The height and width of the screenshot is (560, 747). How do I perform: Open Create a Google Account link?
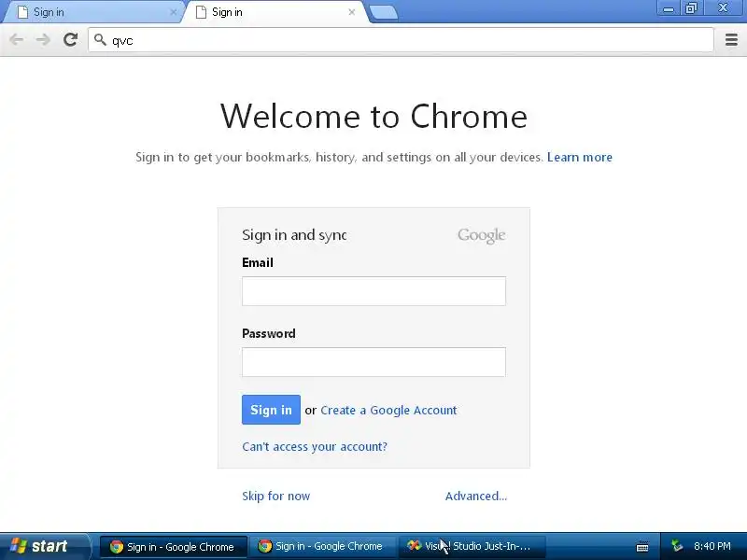[x=388, y=410]
